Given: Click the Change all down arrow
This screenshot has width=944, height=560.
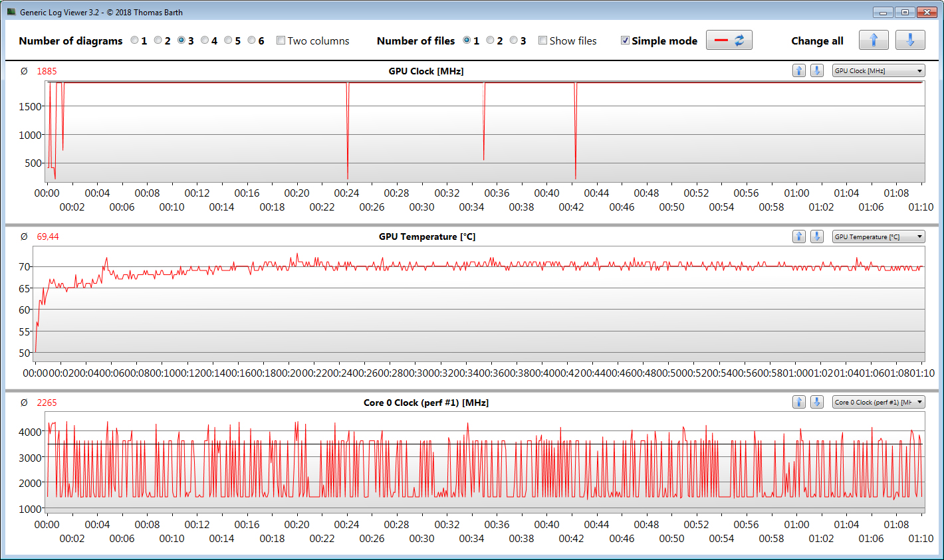Looking at the screenshot, I should tap(910, 41).
